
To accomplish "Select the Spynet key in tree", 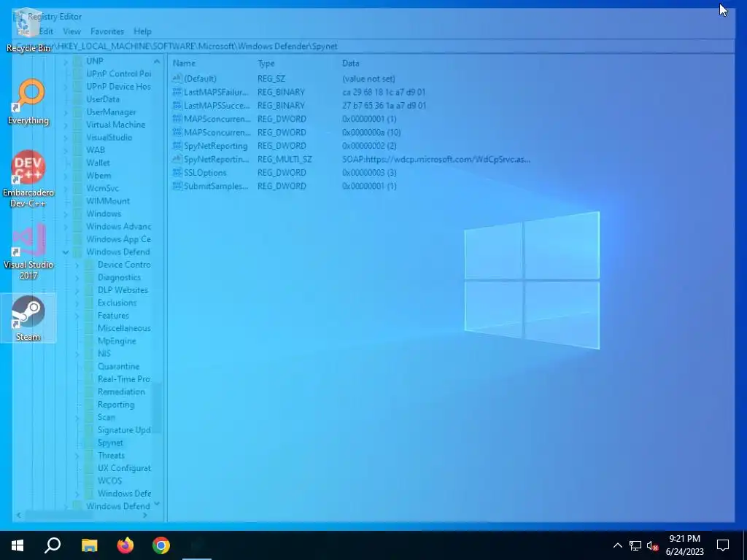I will coord(111,443).
